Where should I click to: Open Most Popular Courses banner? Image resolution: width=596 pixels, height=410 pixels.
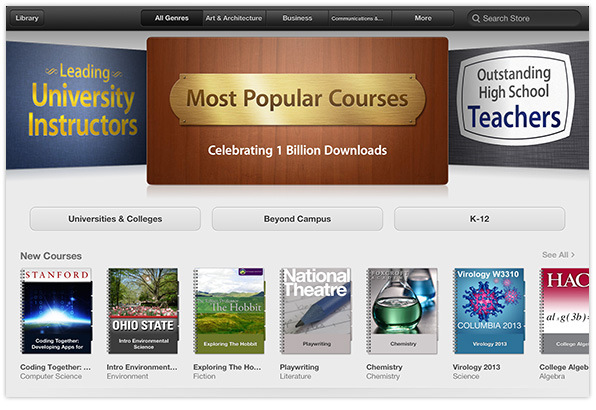point(297,111)
